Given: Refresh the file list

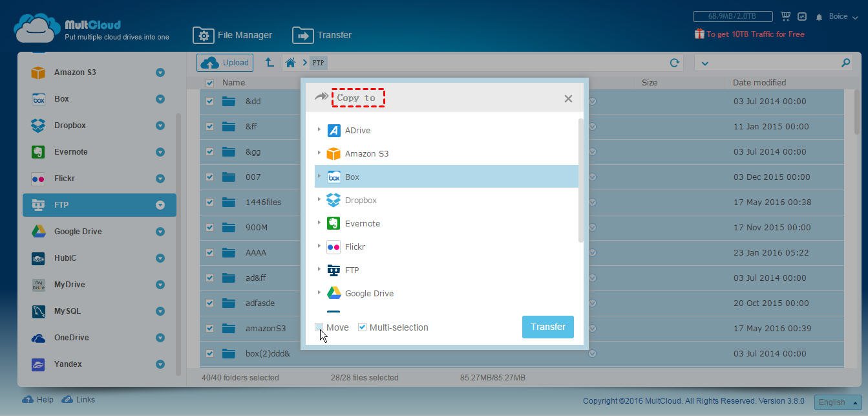Looking at the screenshot, I should click(675, 63).
